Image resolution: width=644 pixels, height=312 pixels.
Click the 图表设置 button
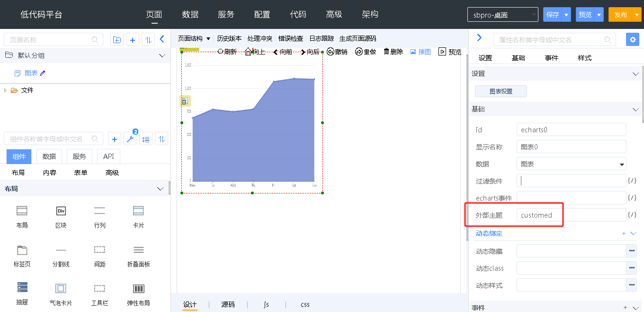(x=501, y=92)
